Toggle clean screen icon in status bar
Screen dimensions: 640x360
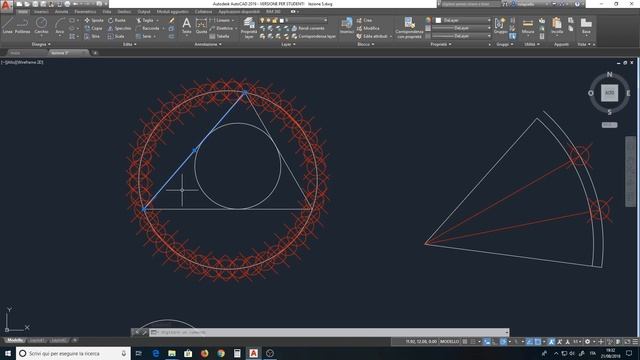(627, 342)
